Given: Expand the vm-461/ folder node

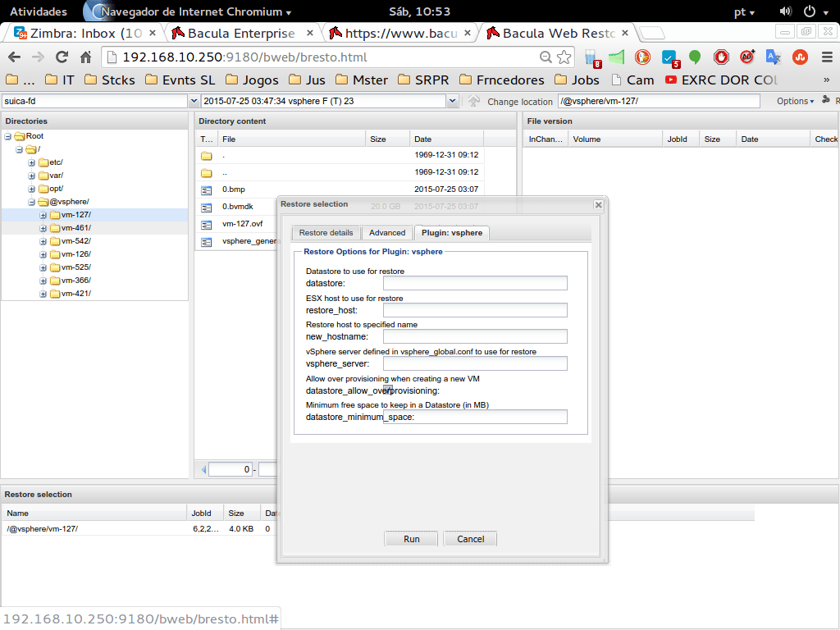Looking at the screenshot, I should [43, 228].
